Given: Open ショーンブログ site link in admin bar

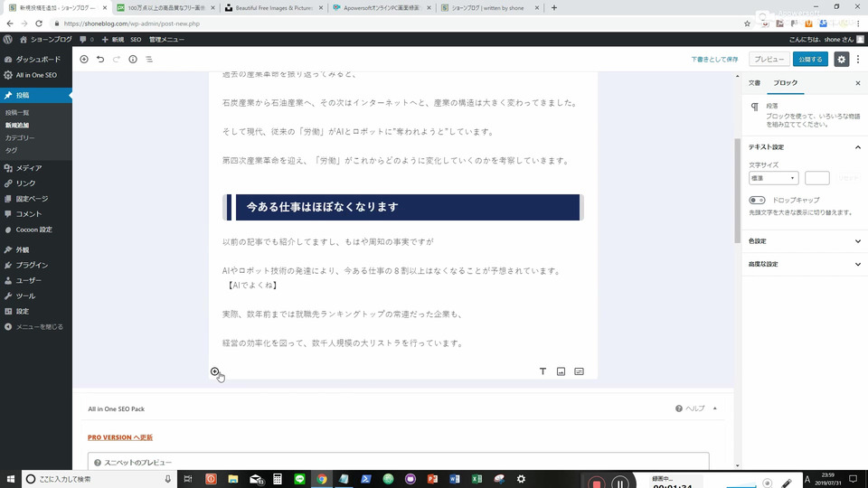Looking at the screenshot, I should click(46, 39).
